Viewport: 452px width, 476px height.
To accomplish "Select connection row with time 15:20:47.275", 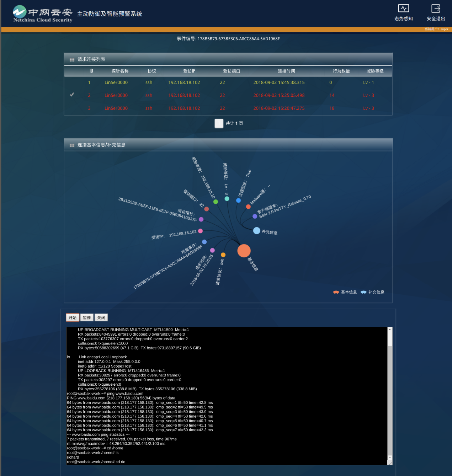I will pos(279,108).
